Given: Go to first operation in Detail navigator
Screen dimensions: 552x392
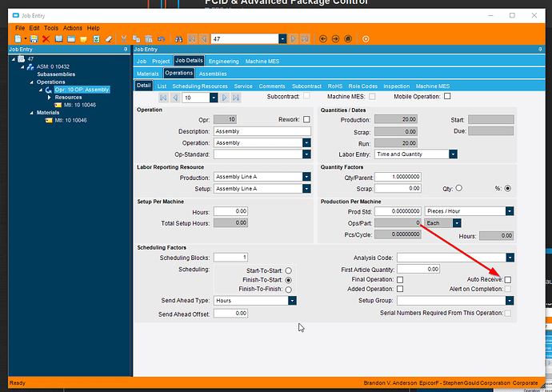Looking at the screenshot, I should pyautogui.click(x=163, y=98).
